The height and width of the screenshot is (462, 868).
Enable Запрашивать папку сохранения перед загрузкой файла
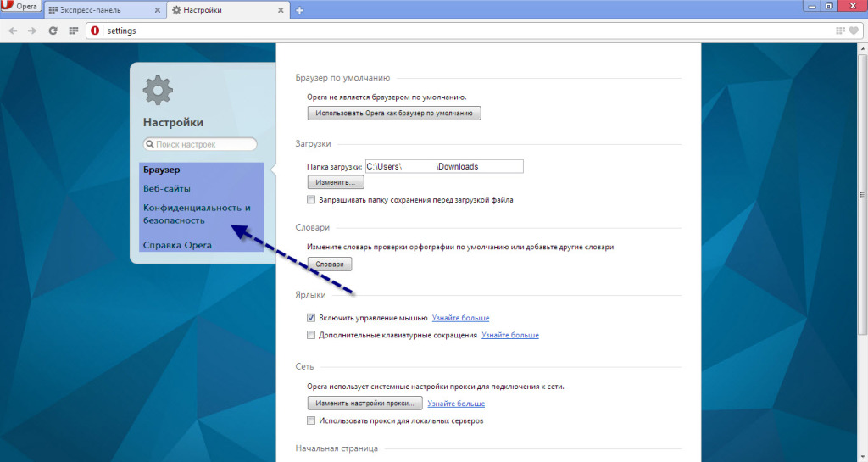311,200
